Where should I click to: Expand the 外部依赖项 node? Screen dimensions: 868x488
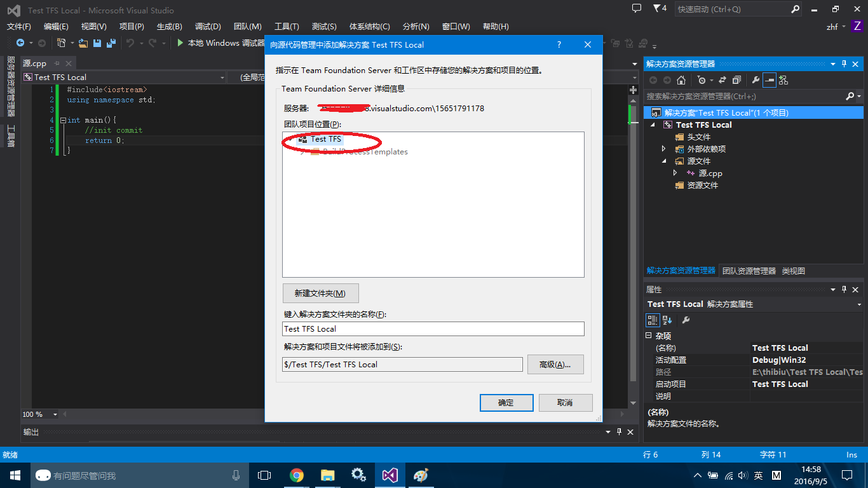[x=664, y=148]
